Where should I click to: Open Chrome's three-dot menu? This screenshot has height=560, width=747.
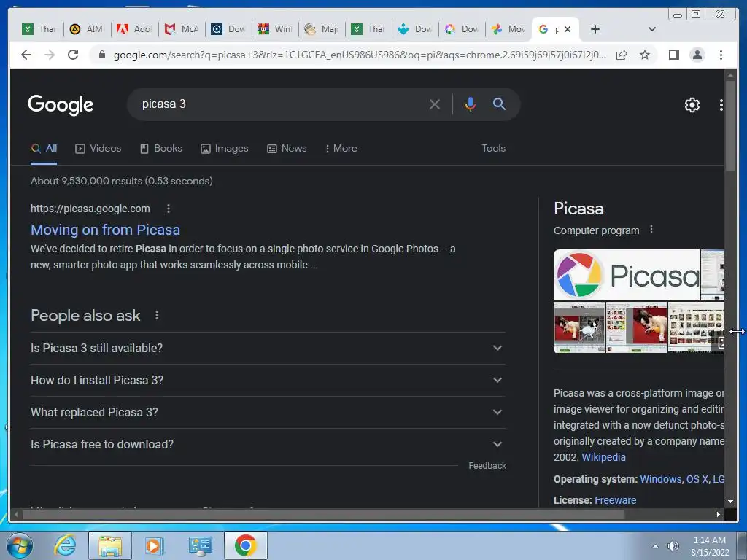tap(721, 55)
